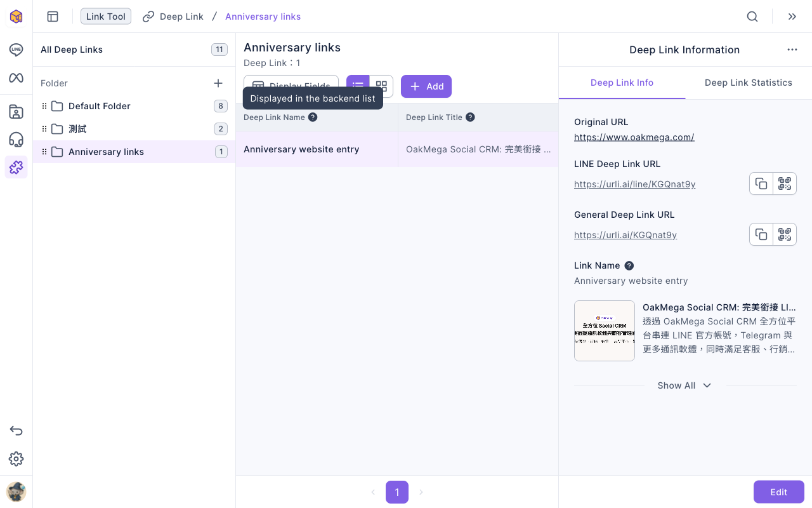Click the link preview thumbnail image
This screenshot has width=812, height=508.
605,331
